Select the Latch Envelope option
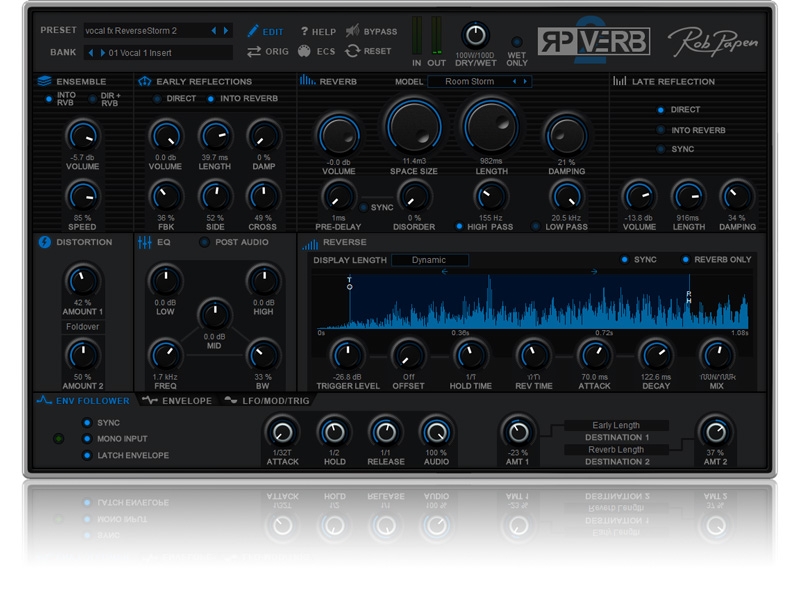This screenshot has height=596, width=800. (x=87, y=455)
